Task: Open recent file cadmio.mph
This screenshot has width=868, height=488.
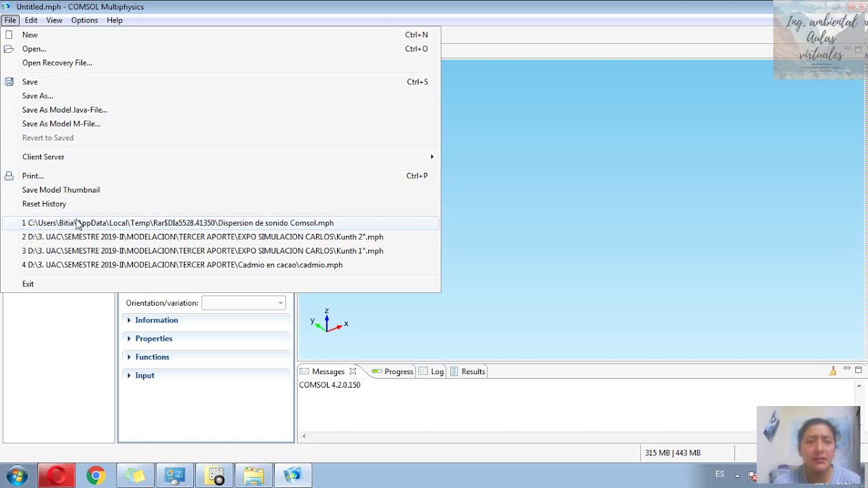Action: point(220,265)
